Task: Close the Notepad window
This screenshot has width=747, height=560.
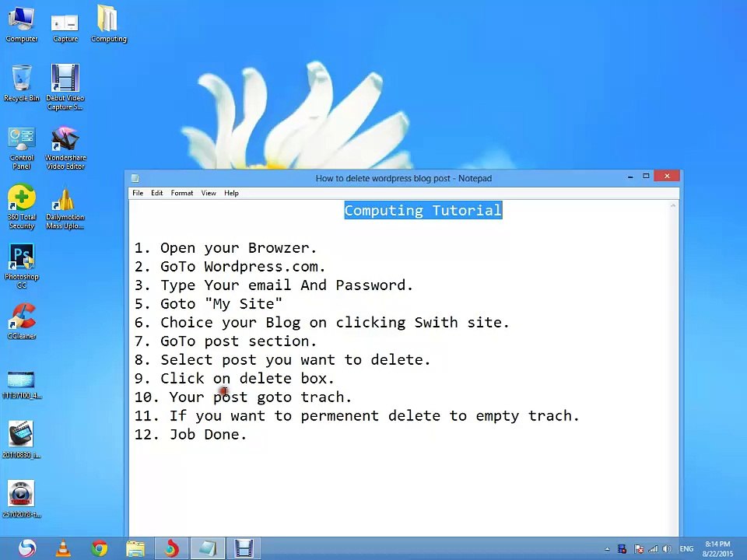Action: 667,177
